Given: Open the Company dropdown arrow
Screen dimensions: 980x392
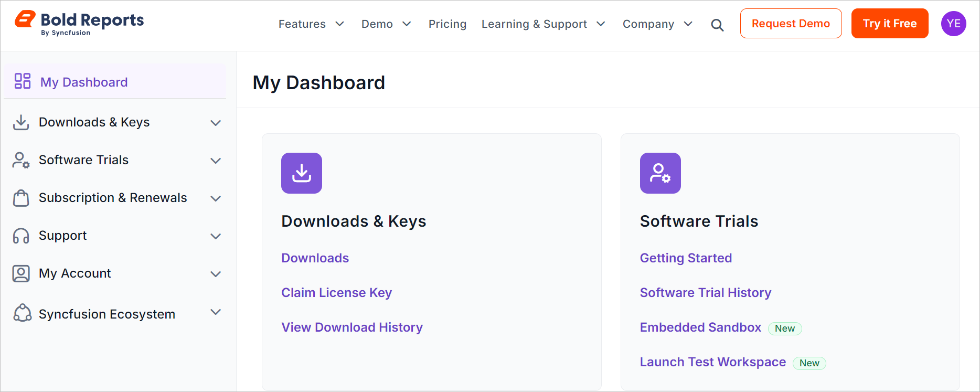Looking at the screenshot, I should (688, 24).
